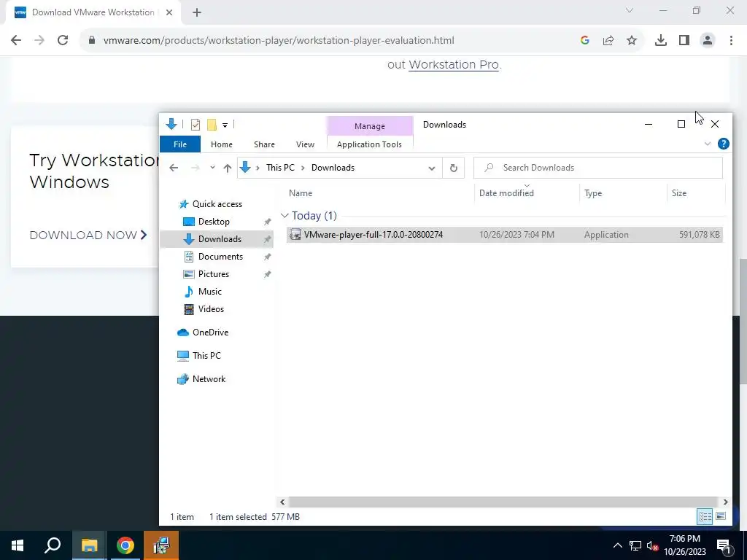The image size is (747, 560).
Task: Open Chrome's downloads tray icon
Action: point(661,41)
